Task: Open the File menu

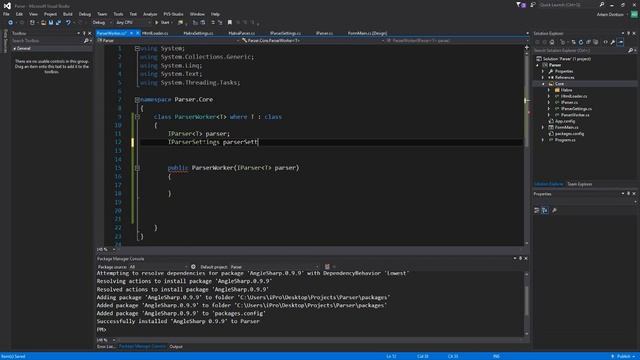Action: [6, 14]
